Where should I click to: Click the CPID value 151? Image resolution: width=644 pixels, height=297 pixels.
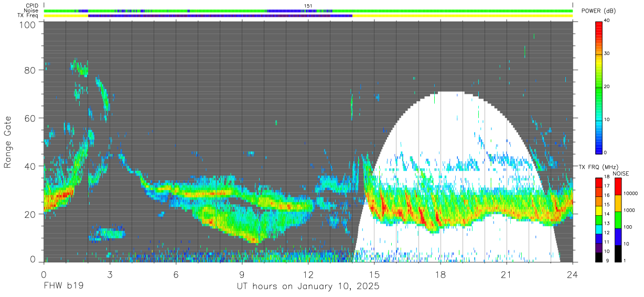308,6
